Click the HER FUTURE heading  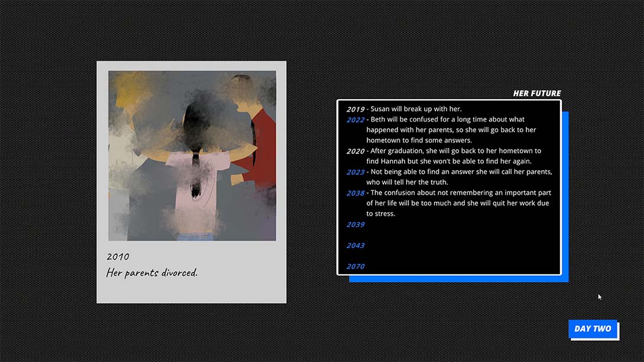coord(536,93)
